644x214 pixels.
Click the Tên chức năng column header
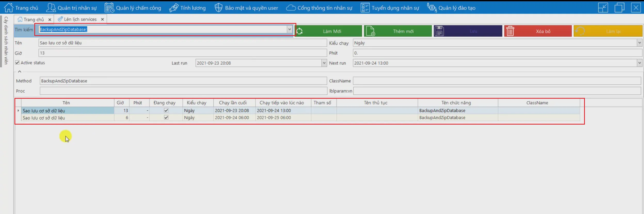point(458,103)
